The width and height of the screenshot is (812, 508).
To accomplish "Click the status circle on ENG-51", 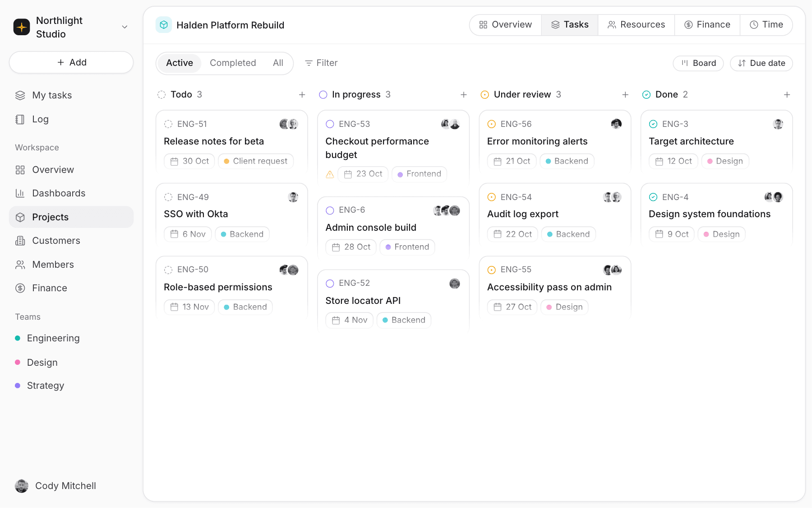I will click(x=168, y=124).
